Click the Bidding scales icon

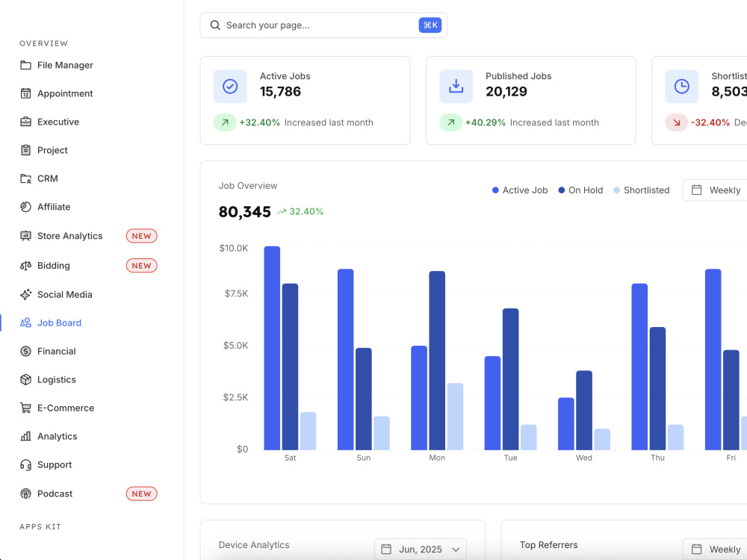(x=25, y=266)
